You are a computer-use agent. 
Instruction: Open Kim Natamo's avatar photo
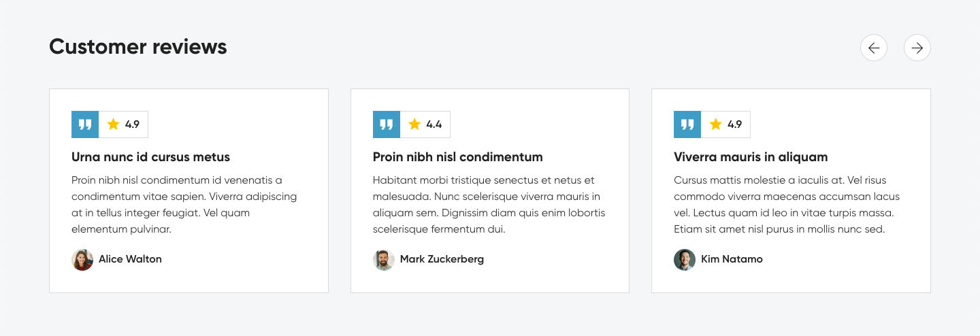click(x=685, y=260)
